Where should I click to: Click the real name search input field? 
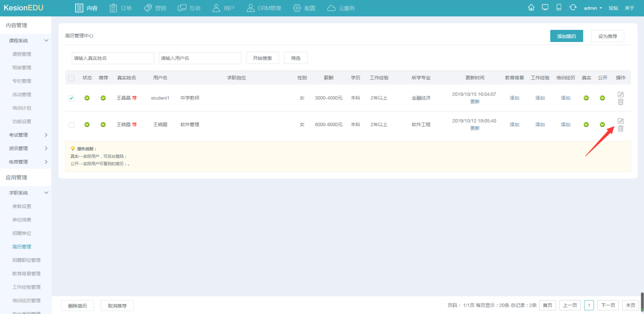coord(113,58)
